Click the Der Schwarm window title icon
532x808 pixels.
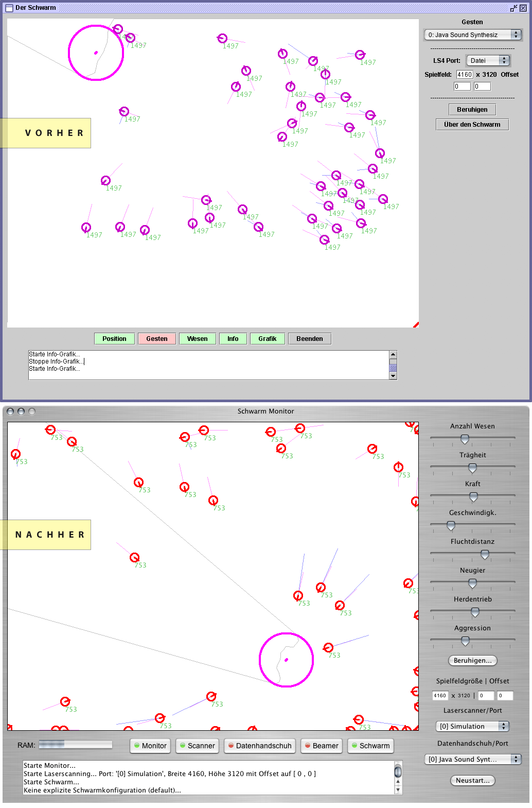pyautogui.click(x=9, y=8)
